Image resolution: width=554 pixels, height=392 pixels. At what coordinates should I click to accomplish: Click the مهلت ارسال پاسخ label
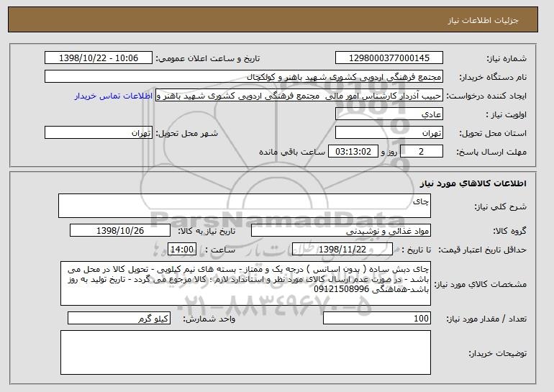pyautogui.click(x=491, y=152)
